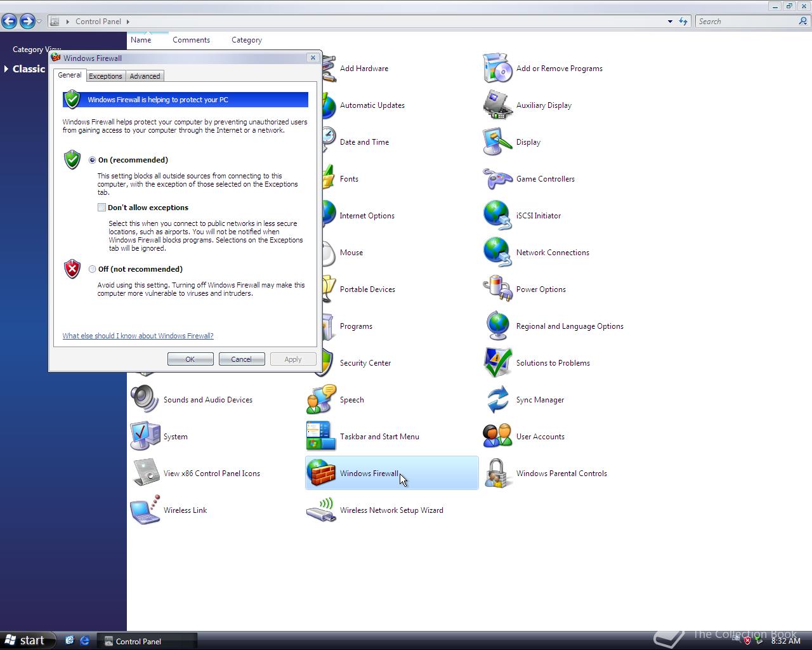Image resolution: width=812 pixels, height=650 pixels.
Task: Click Cancel in Windows Firewall dialog
Action: click(x=242, y=359)
